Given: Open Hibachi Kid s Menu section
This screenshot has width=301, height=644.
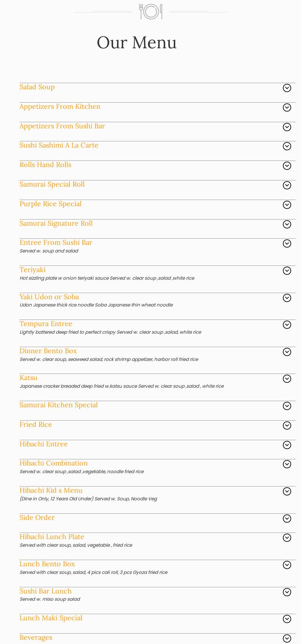Looking at the screenshot, I should (x=51, y=491).
